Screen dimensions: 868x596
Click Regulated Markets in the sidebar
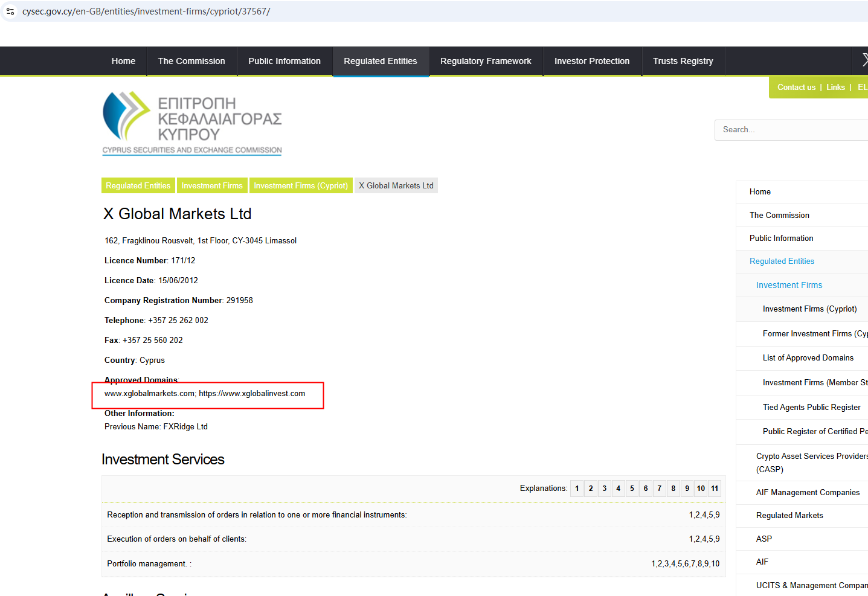[789, 516]
